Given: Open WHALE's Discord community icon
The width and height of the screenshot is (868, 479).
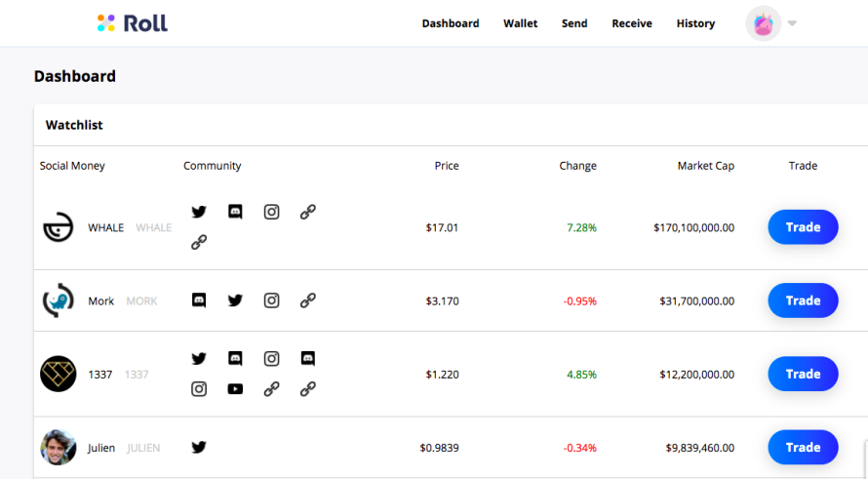Looking at the screenshot, I should pyautogui.click(x=235, y=212).
